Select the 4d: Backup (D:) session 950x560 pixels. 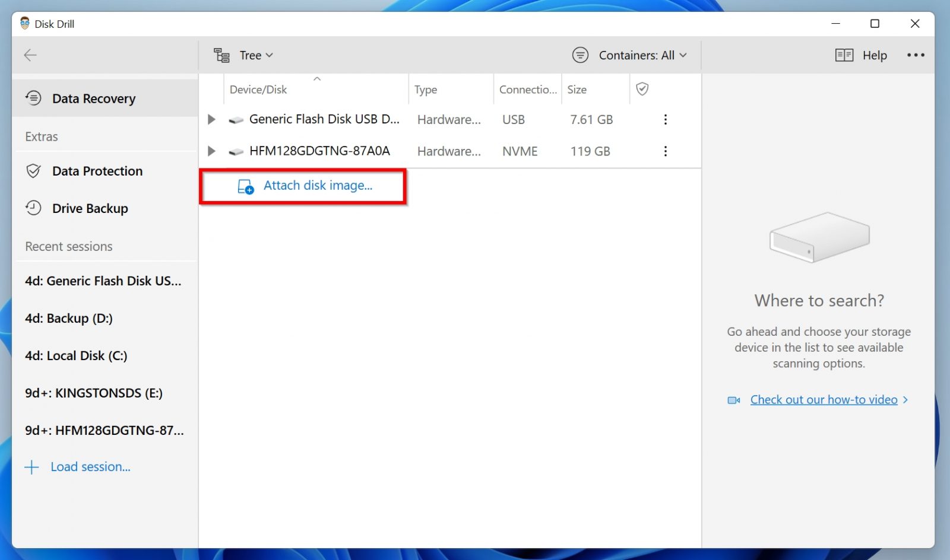[68, 318]
